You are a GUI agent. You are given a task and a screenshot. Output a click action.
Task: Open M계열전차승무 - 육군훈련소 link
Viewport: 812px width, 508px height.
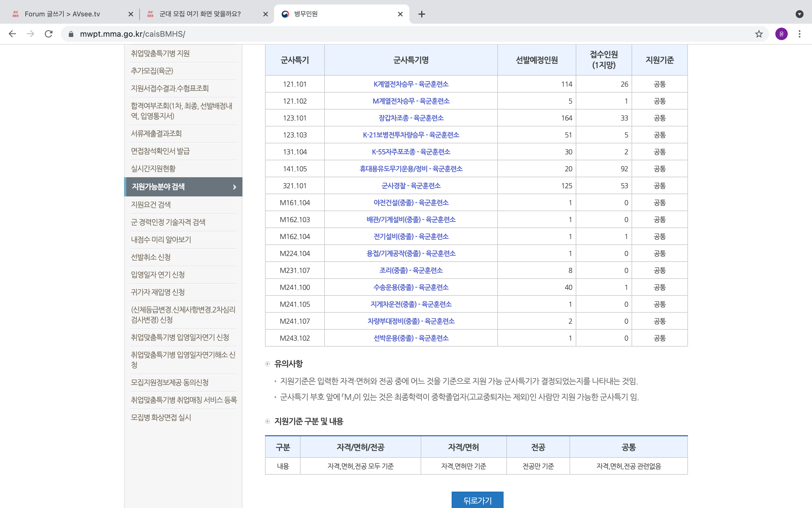tap(411, 101)
